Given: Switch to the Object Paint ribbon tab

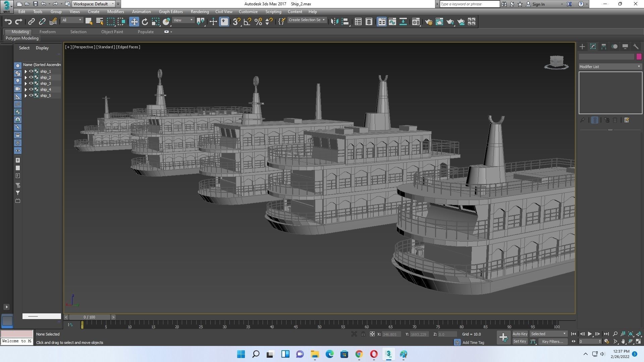Looking at the screenshot, I should click(112, 32).
